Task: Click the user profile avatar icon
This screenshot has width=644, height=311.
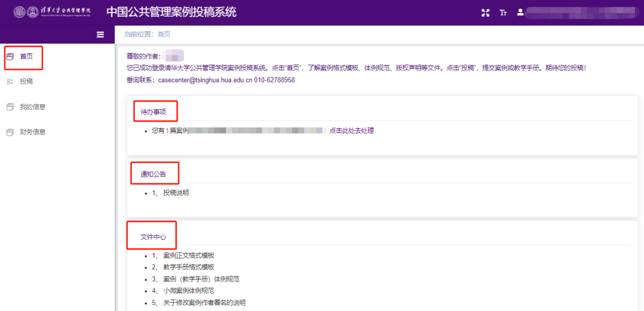Action: pos(521,13)
